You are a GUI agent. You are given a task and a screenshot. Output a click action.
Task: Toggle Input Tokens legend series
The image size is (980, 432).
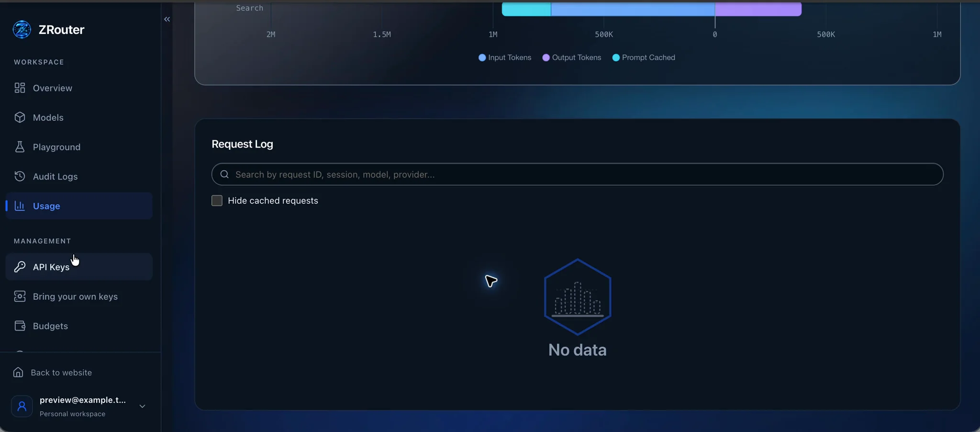coord(505,57)
